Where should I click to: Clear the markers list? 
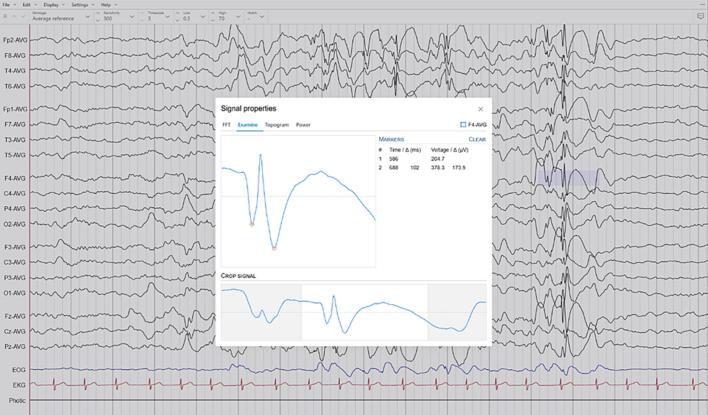pyautogui.click(x=477, y=140)
